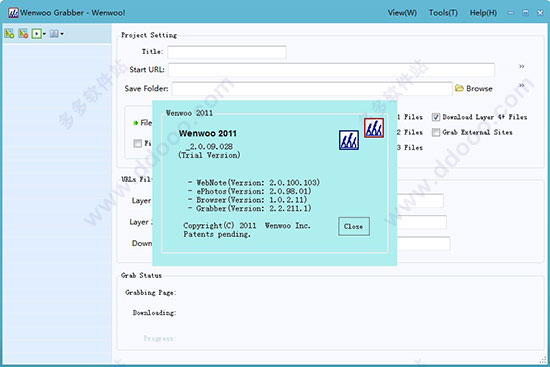This screenshot has height=367, width=550.
Task: Click the delete project icon with red badge
Action: tap(23, 34)
